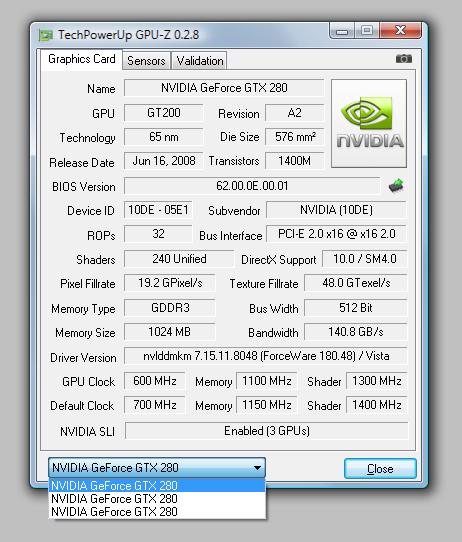Screen dimensions: 462x542
Task: Click the DirectX Support 10.0 / SM4.0
Action: pyautogui.click(x=365, y=259)
